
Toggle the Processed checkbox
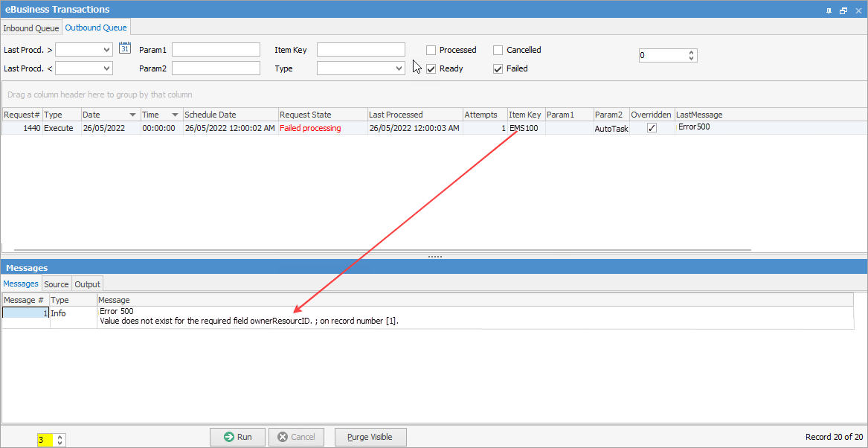pyautogui.click(x=431, y=50)
